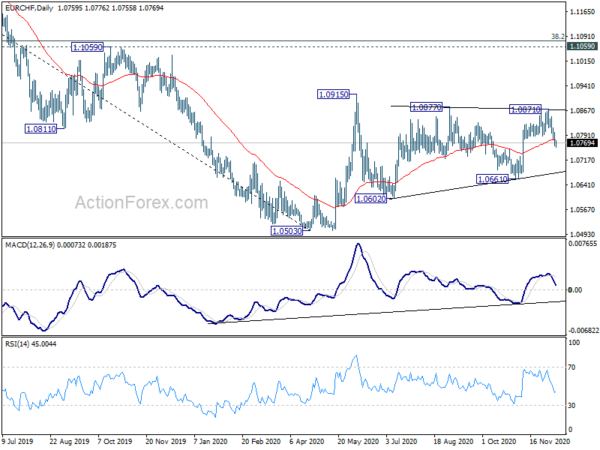Viewport: 600px width, 450px height.
Task: Click the 1.06610 support price label
Action: click(492, 179)
